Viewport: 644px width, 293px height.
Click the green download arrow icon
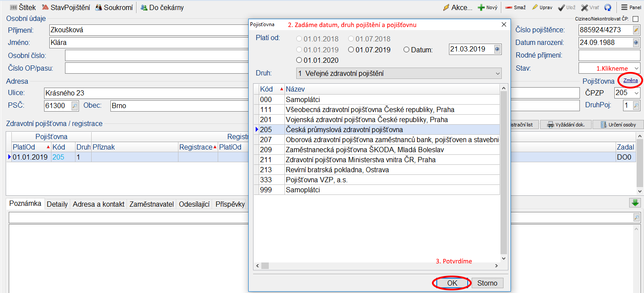634,203
